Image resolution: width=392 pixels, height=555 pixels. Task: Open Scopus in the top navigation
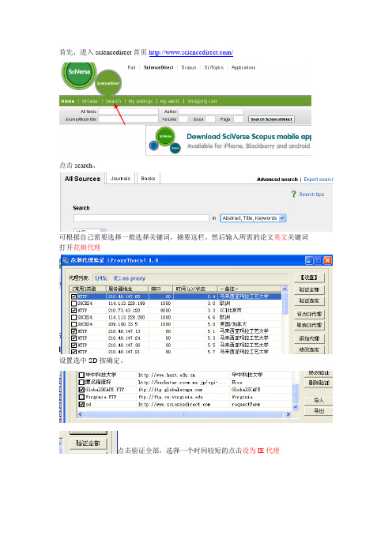point(189,67)
